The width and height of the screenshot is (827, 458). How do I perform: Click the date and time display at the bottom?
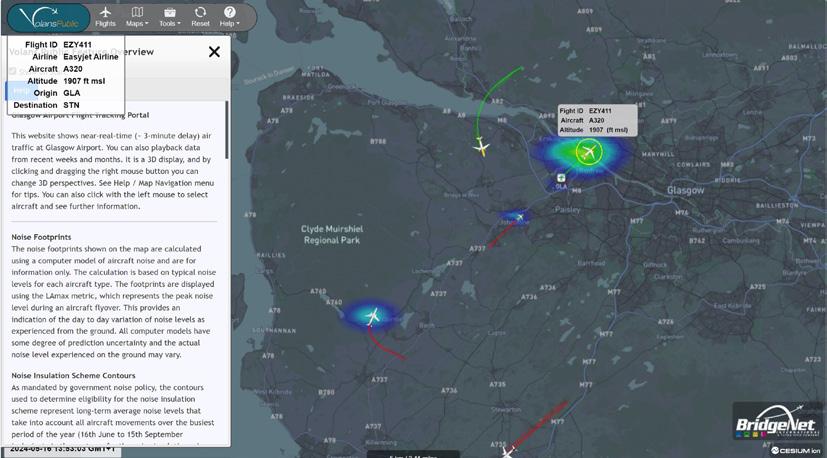click(63, 449)
